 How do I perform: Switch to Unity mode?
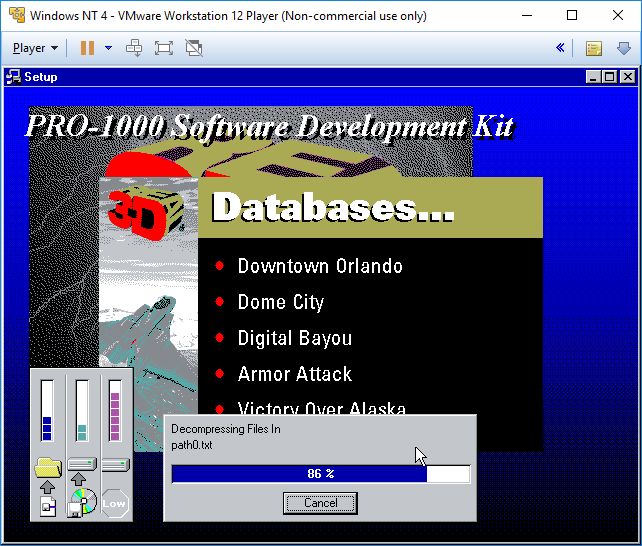tap(194, 48)
